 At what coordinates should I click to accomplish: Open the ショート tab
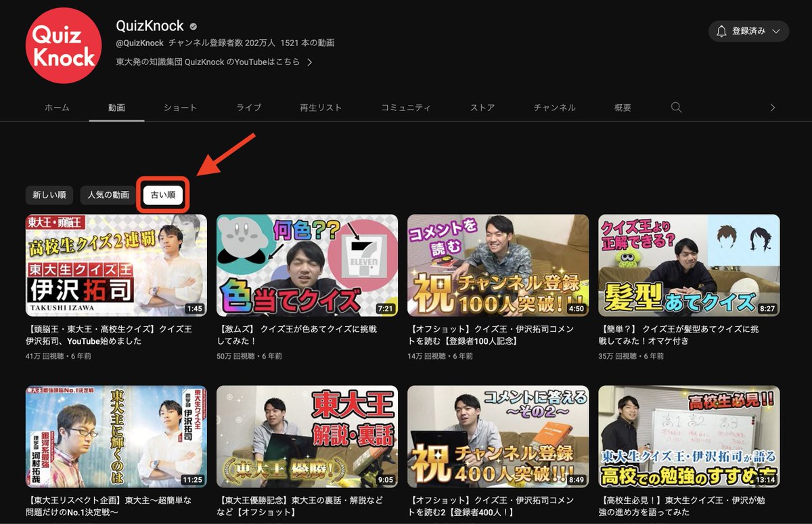pyautogui.click(x=180, y=108)
